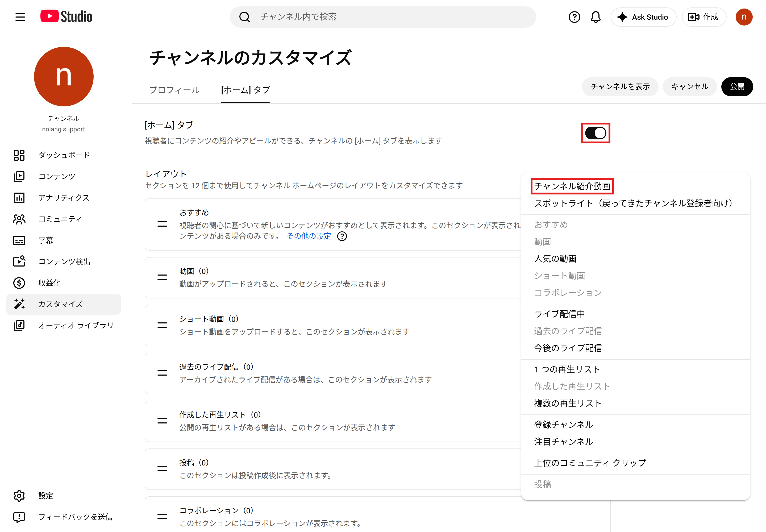Click drag handle of 過去のライブ配信 (0) section
Viewport: 766px width, 532px height.
click(x=162, y=373)
